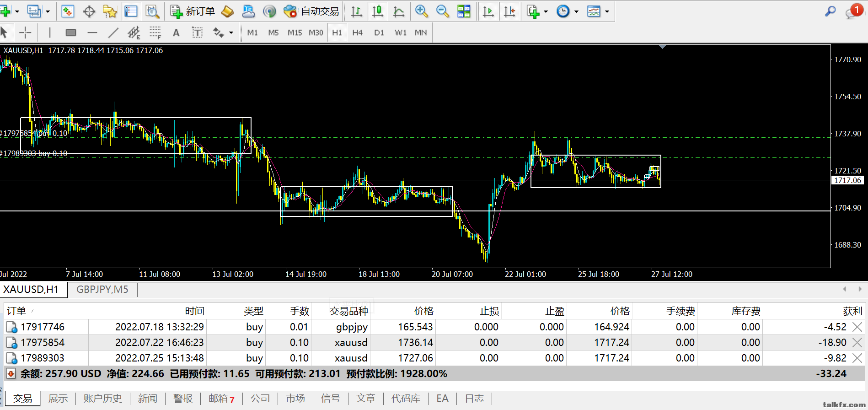Select the text label tool
Viewport: 868px width, 410px height.
coord(197,32)
